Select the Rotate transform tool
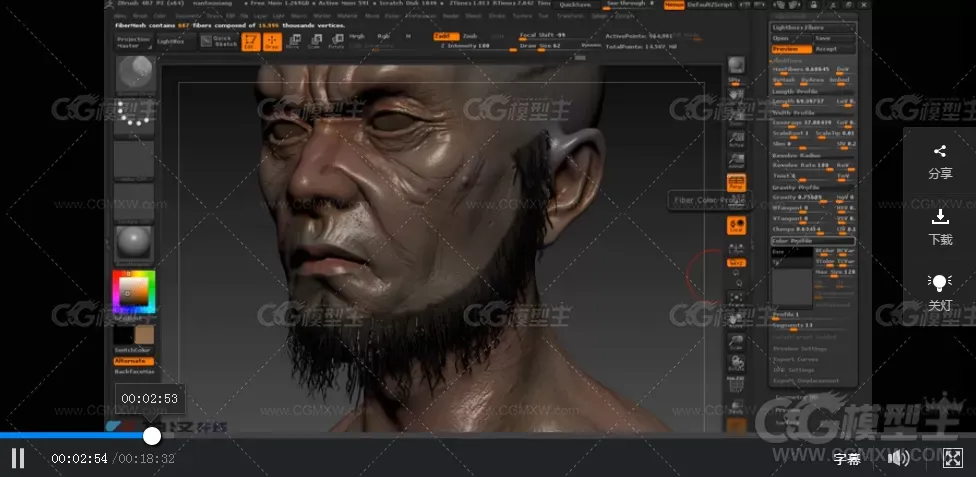This screenshot has width=976, height=477. pos(336,42)
